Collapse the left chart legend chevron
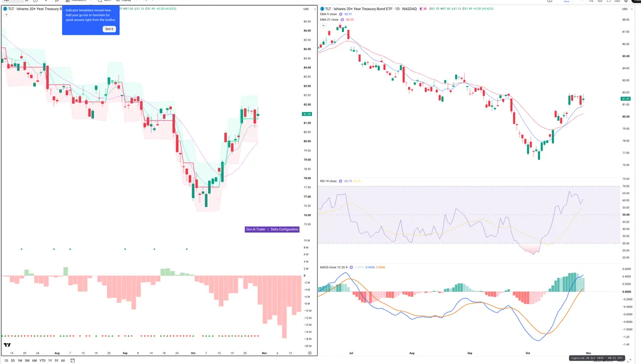Image resolution: width=641 pixels, height=364 pixels. pos(6,15)
